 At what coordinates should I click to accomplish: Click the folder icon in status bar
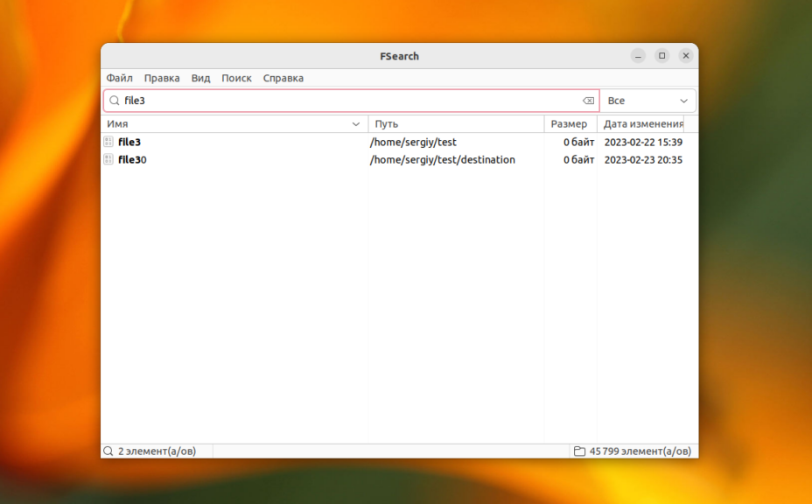coord(579,451)
